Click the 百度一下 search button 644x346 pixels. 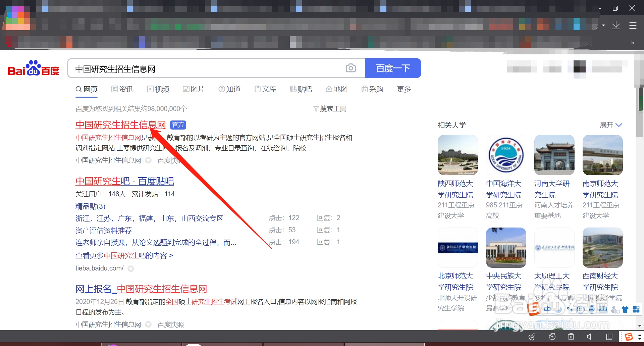click(x=393, y=68)
